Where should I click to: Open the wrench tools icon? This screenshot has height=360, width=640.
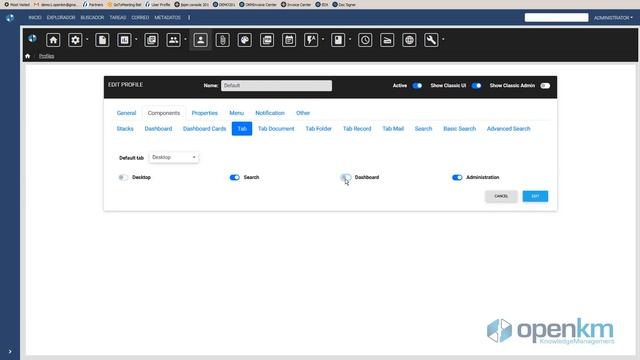(x=431, y=40)
